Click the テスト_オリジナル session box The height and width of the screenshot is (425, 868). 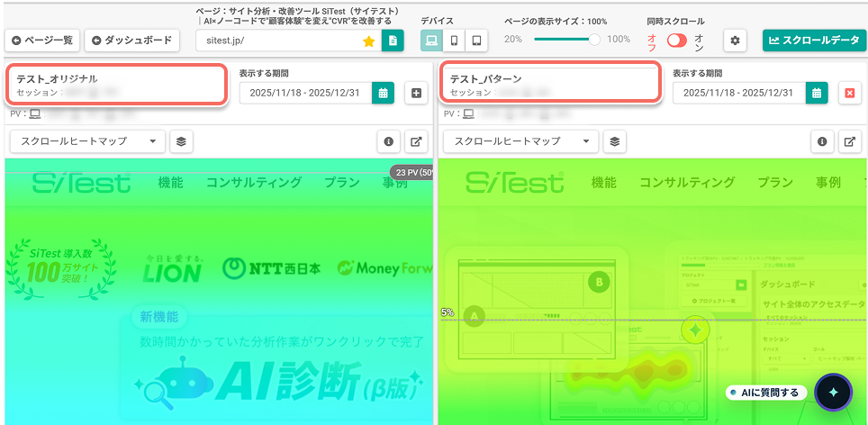(115, 83)
